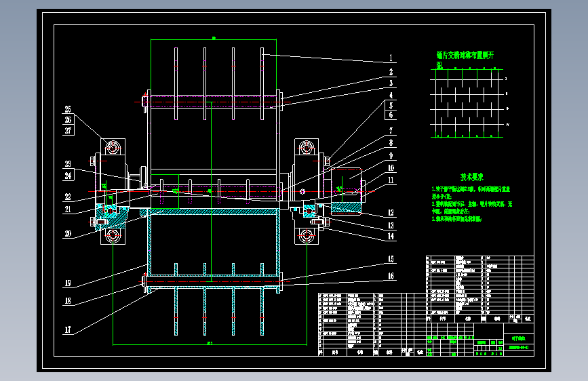This screenshot has height=381, width=588.
Task: Click part callout number 3
Action: 391,83
